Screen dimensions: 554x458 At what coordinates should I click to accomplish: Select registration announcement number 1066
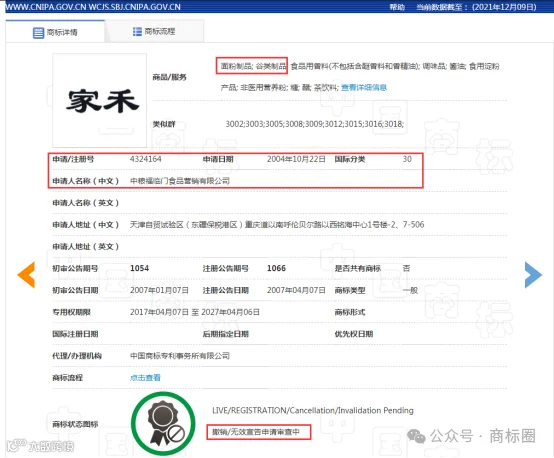[x=276, y=268]
